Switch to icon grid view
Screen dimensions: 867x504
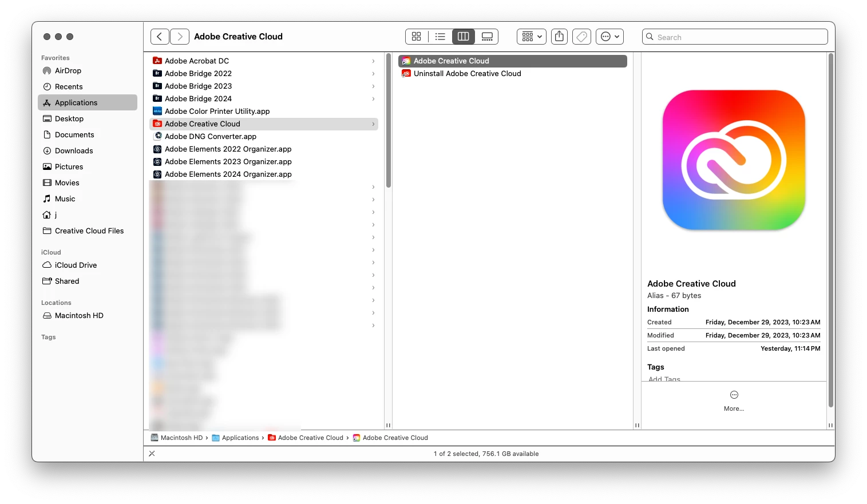tap(417, 37)
